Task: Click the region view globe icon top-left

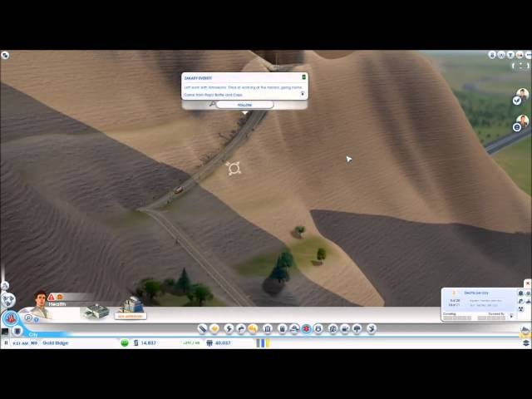Action: (5, 56)
